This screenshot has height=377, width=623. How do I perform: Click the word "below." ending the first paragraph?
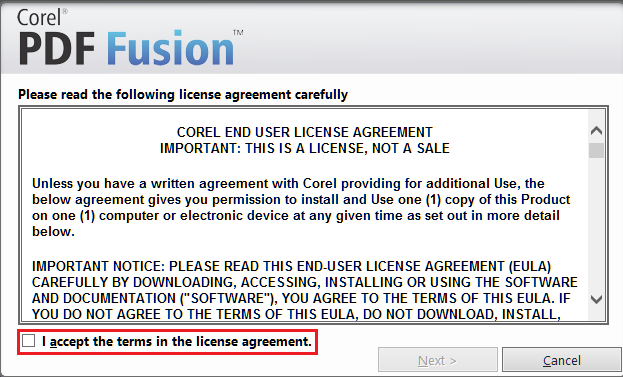point(53,232)
